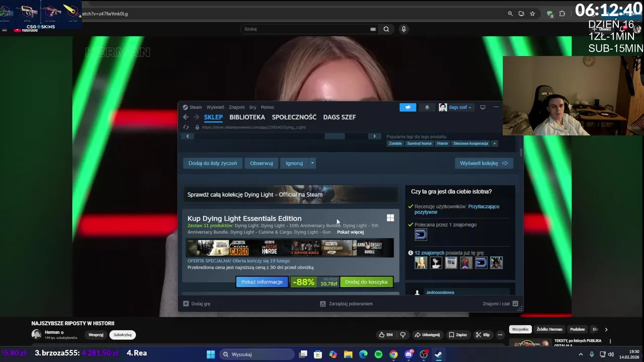
Task: Switch to the SPOŁECZNOŚĆ tab in Steam
Action: [x=294, y=117]
